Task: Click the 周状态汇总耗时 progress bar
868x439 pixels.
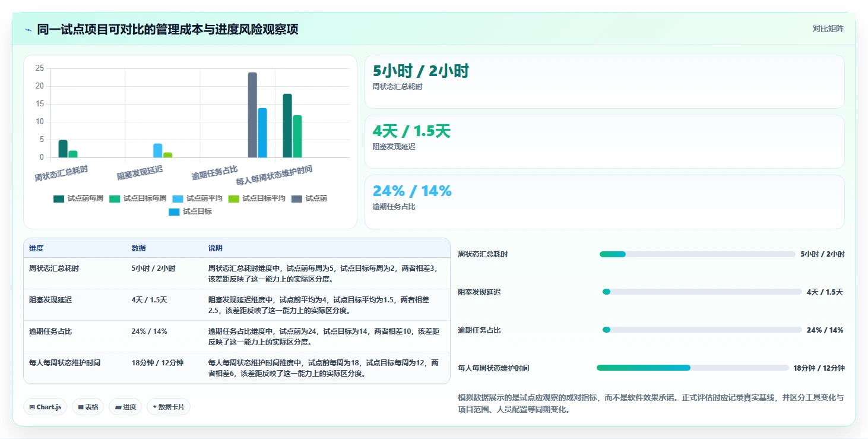Action: [x=697, y=254]
